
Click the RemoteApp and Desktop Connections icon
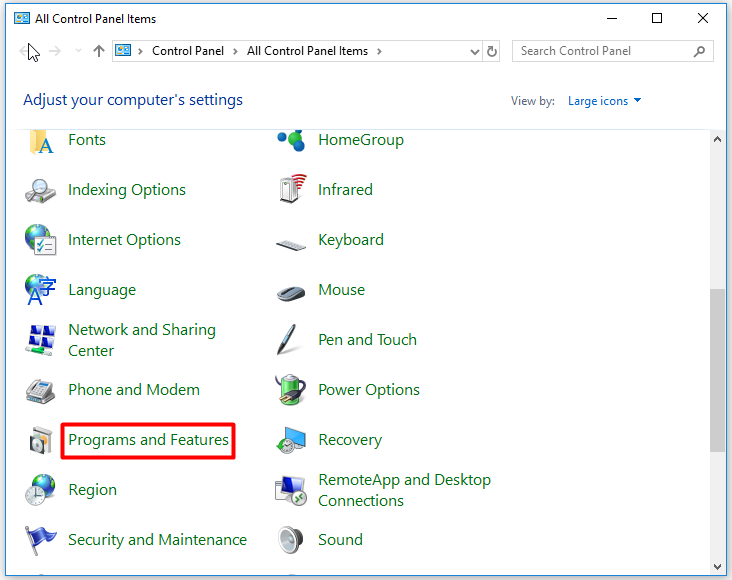pos(291,490)
